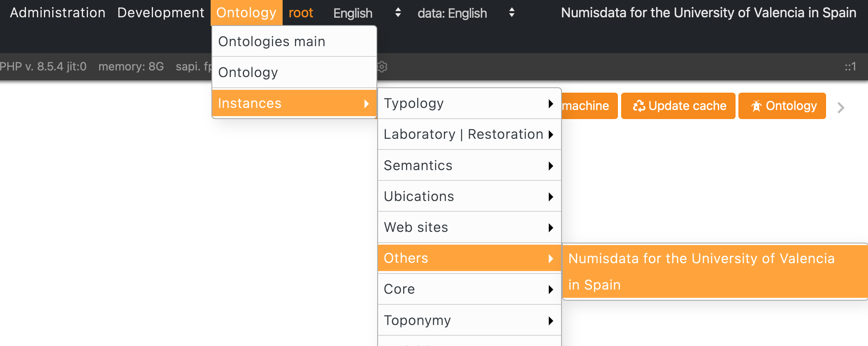This screenshot has width=868, height=346.
Task: Click the memory: 8G status text
Action: click(x=131, y=66)
